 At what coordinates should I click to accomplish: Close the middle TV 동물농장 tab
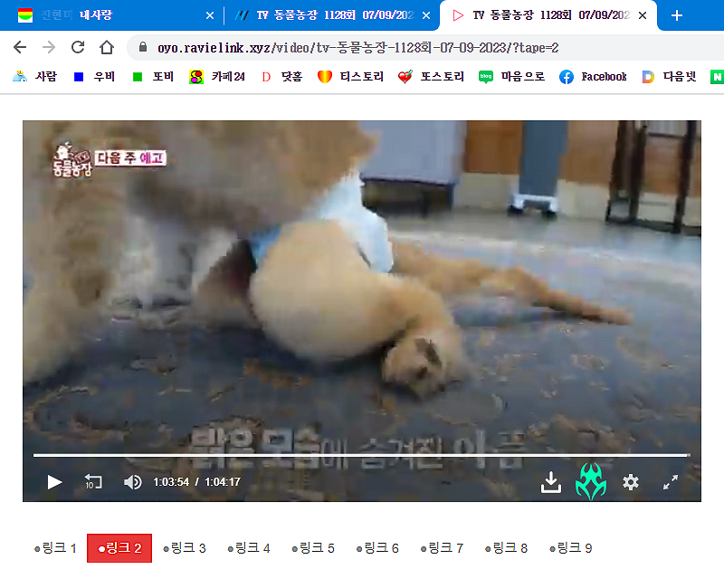tap(426, 15)
